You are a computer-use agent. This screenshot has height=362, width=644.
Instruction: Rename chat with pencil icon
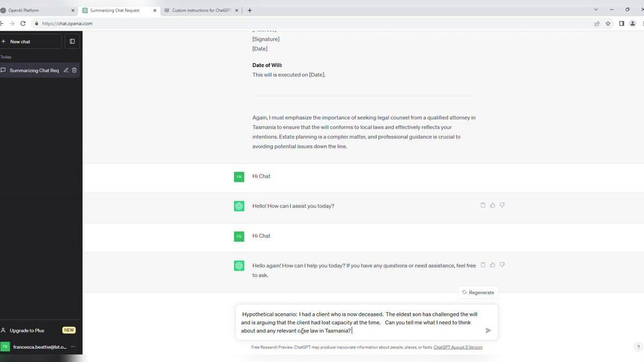pos(66,70)
